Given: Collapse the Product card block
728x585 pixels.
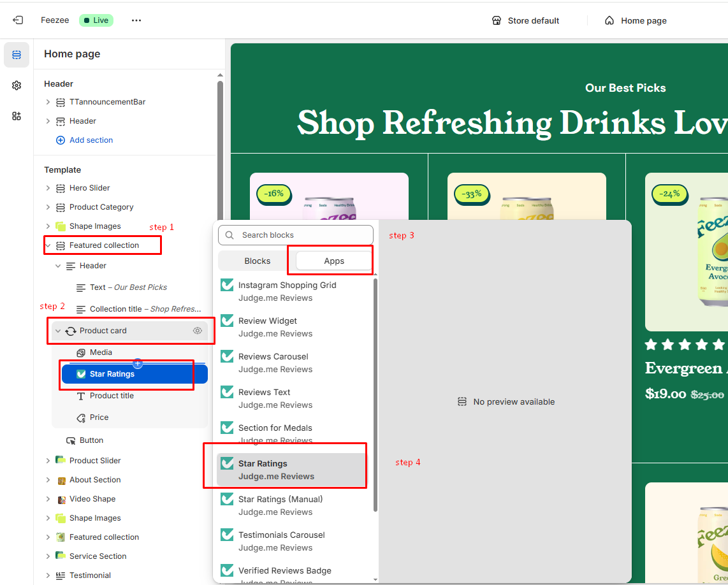Looking at the screenshot, I should coord(58,331).
